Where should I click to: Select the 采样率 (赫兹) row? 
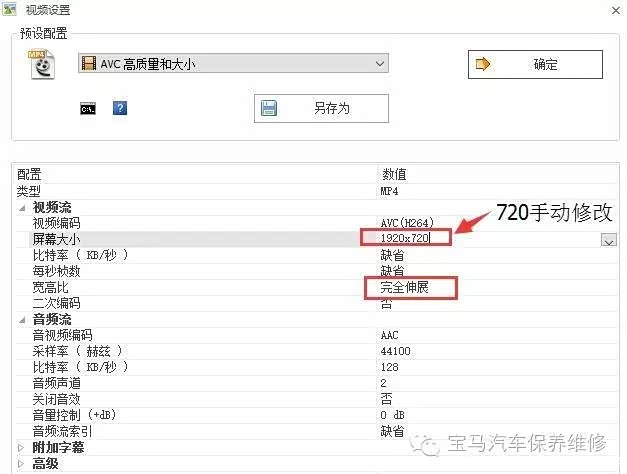[316, 351]
